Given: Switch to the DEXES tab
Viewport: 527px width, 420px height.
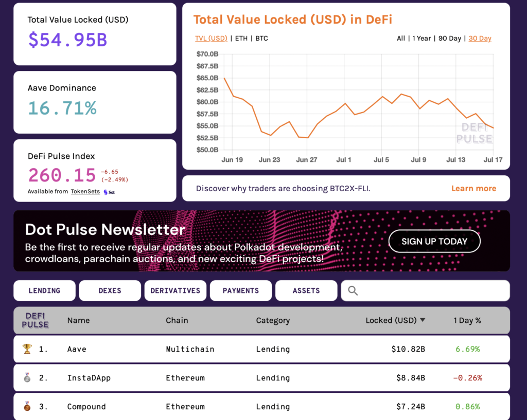Looking at the screenshot, I should [110, 290].
